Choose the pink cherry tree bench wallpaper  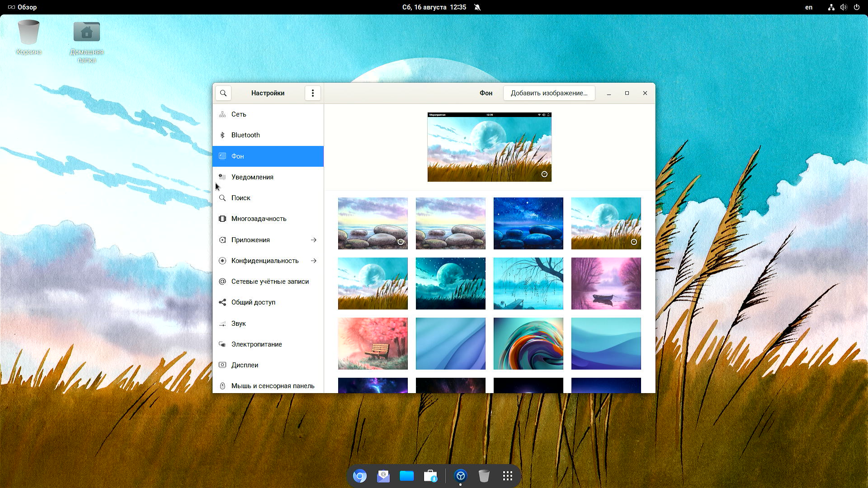click(x=373, y=343)
